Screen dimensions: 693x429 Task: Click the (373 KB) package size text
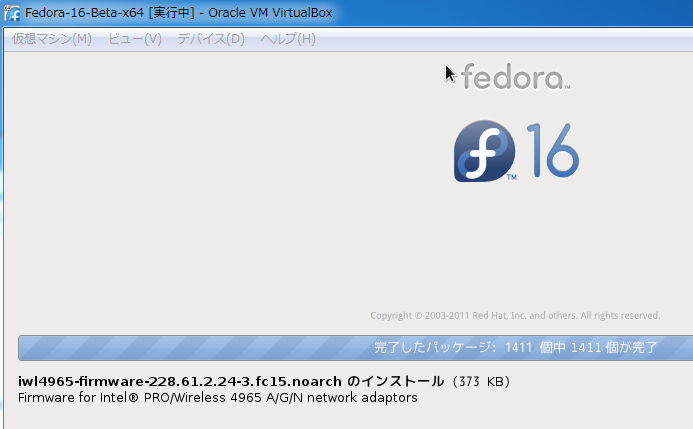coord(481,381)
